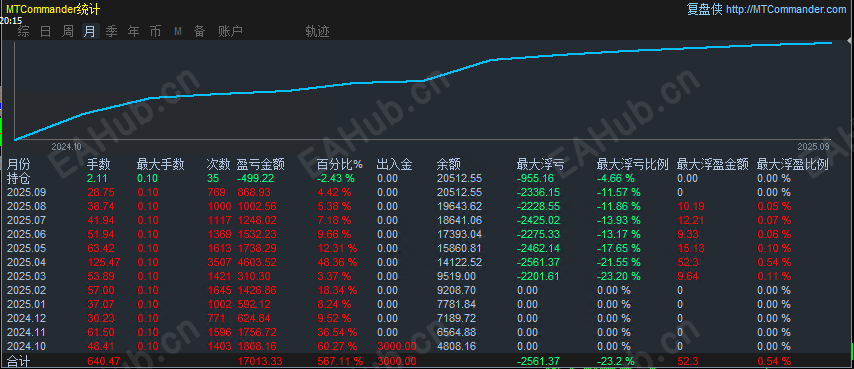The image size is (854, 369).
Task: Open the 备 notes tab
Action: point(199,32)
